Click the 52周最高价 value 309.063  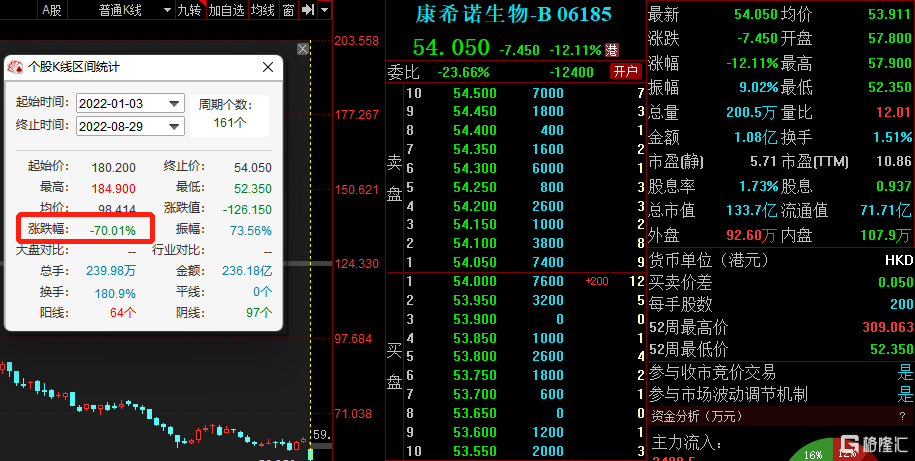point(888,327)
